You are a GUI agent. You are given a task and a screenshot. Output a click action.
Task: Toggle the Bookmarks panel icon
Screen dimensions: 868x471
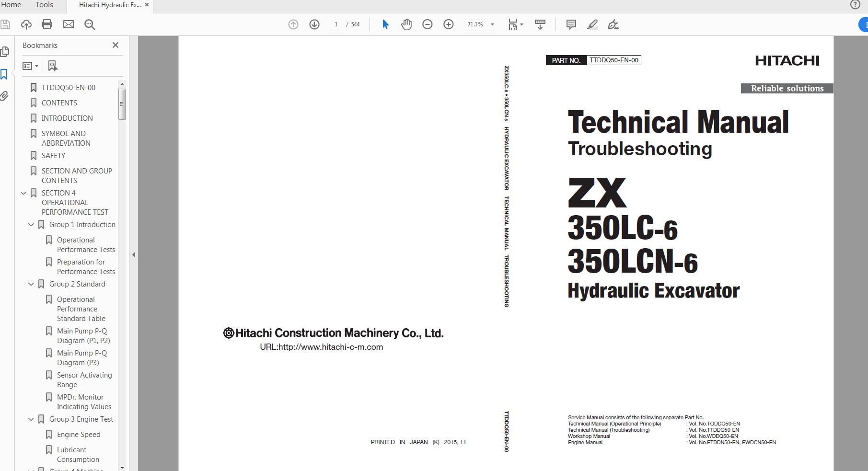[x=4, y=74]
